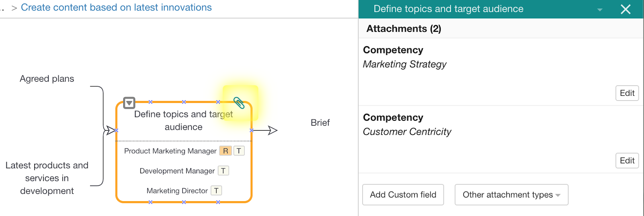The height and width of the screenshot is (216, 644).
Task: Edit the Marketing Strategy competency
Action: click(x=627, y=93)
